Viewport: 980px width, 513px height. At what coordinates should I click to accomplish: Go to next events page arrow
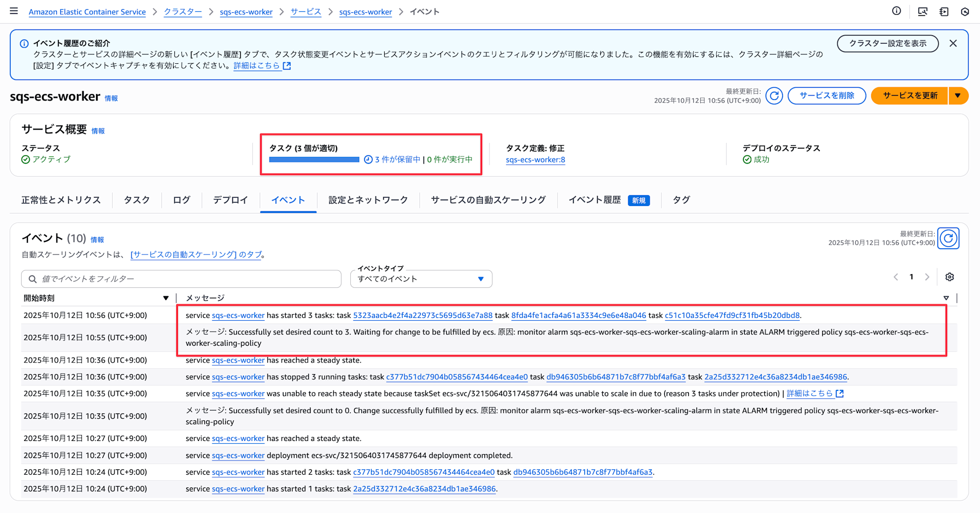[927, 277]
